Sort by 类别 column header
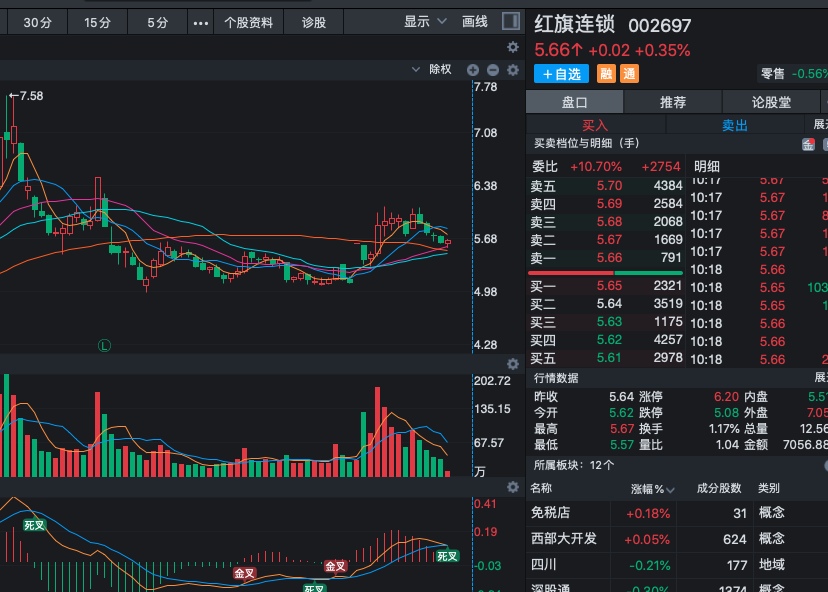Image resolution: width=828 pixels, height=592 pixels. [769, 488]
